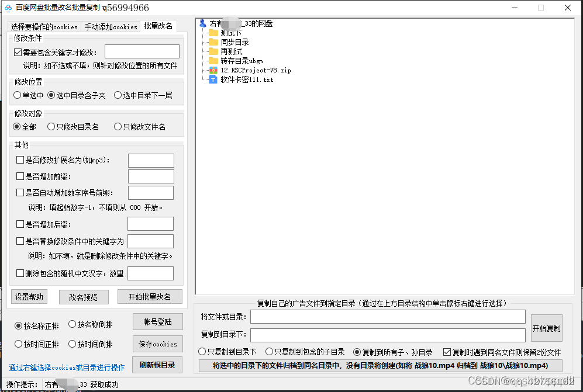
Task: Check 删除包含的随机中文汉字 checkbox
Action: (20, 273)
